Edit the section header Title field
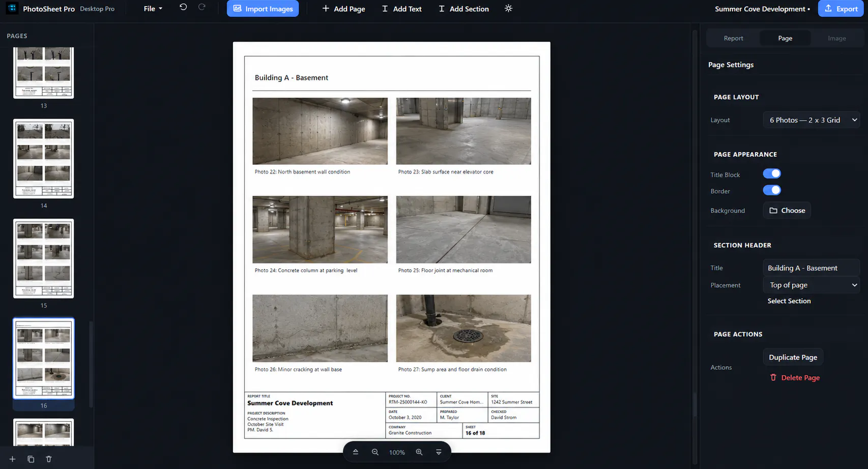The width and height of the screenshot is (868, 469). [x=812, y=268]
